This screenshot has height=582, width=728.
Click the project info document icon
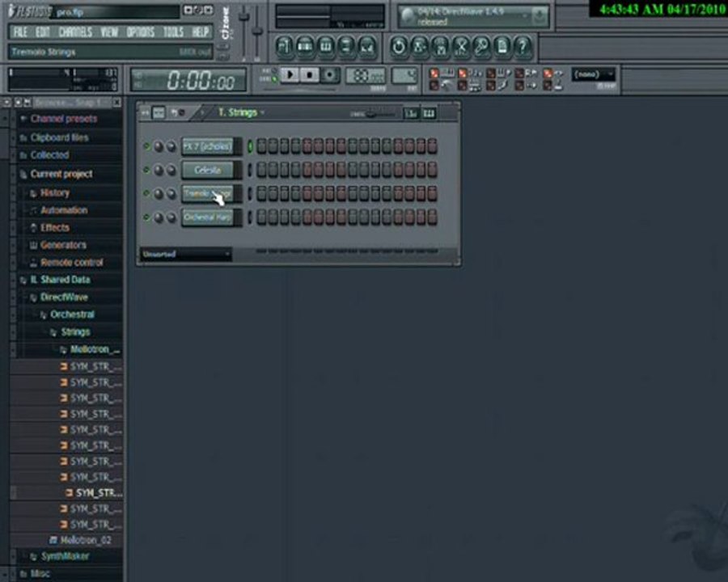[502, 46]
